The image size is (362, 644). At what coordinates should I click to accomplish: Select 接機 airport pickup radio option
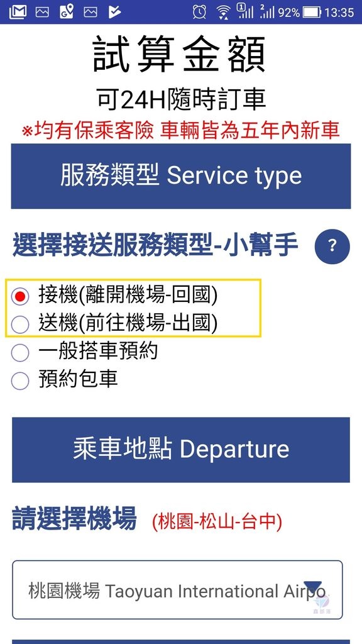(20, 296)
